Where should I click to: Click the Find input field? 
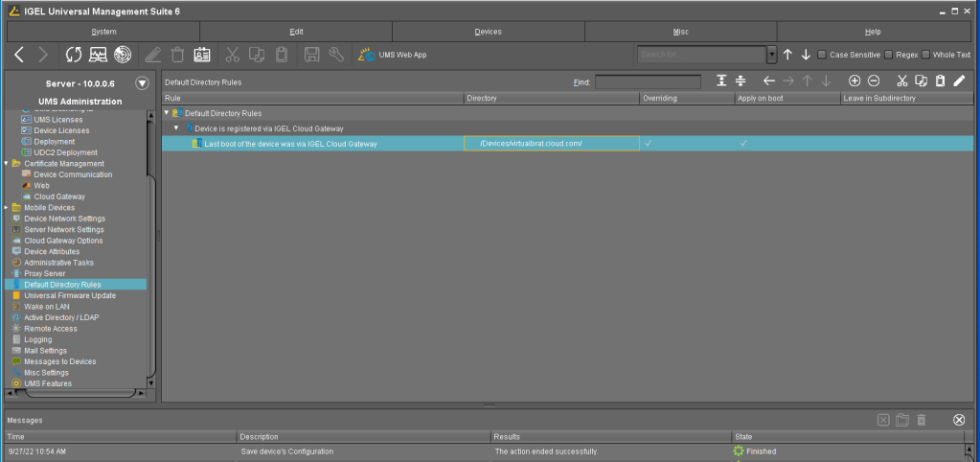click(647, 82)
